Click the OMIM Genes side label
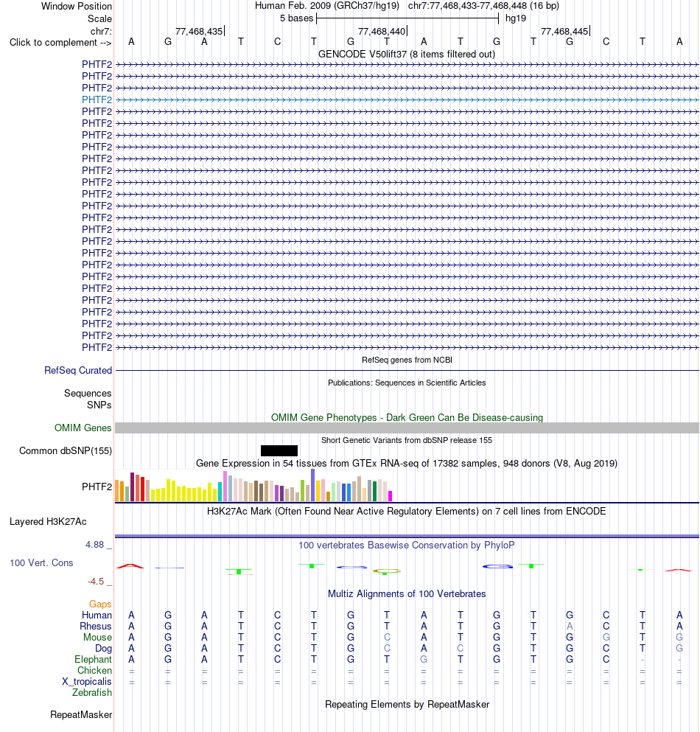The image size is (700, 732). [x=83, y=428]
